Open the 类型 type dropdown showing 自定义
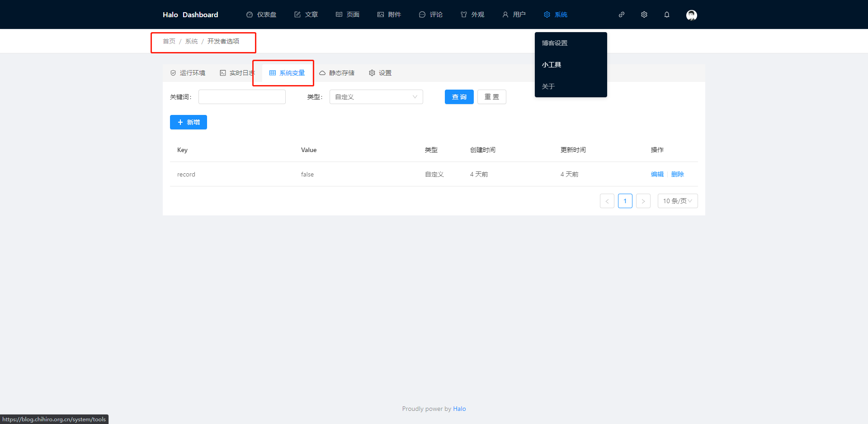Screen dimensions: 868x424 point(376,96)
